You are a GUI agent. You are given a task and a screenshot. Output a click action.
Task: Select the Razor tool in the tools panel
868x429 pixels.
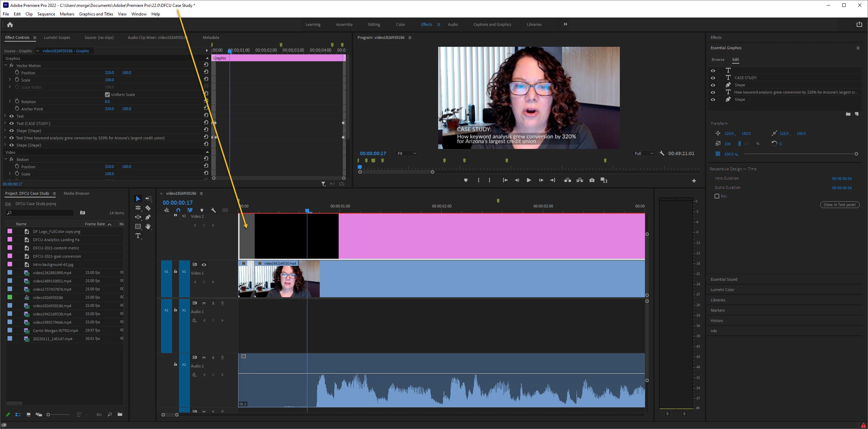pos(148,208)
